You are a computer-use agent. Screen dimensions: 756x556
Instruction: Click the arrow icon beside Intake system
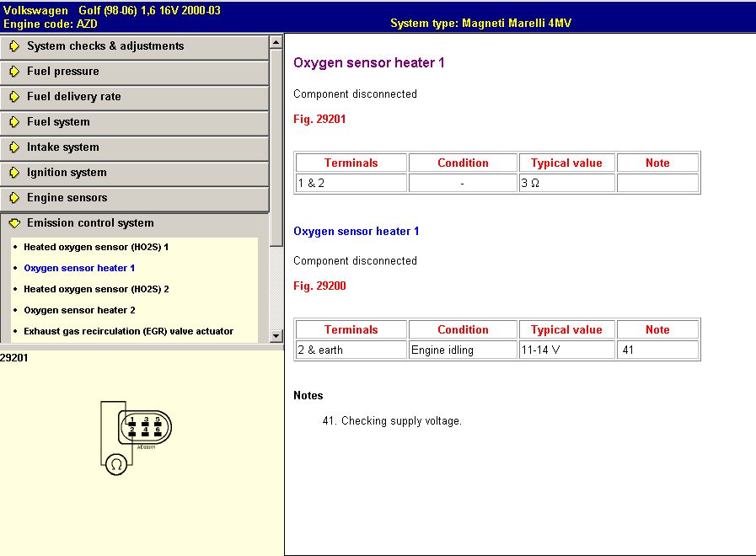click(14, 147)
